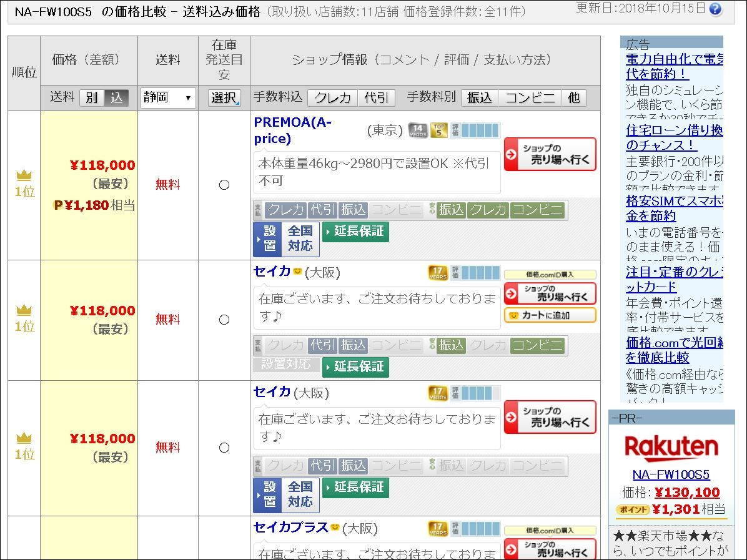The width and height of the screenshot is (747, 560).
Task: Click the blue help question mark icon
Action: (716, 9)
